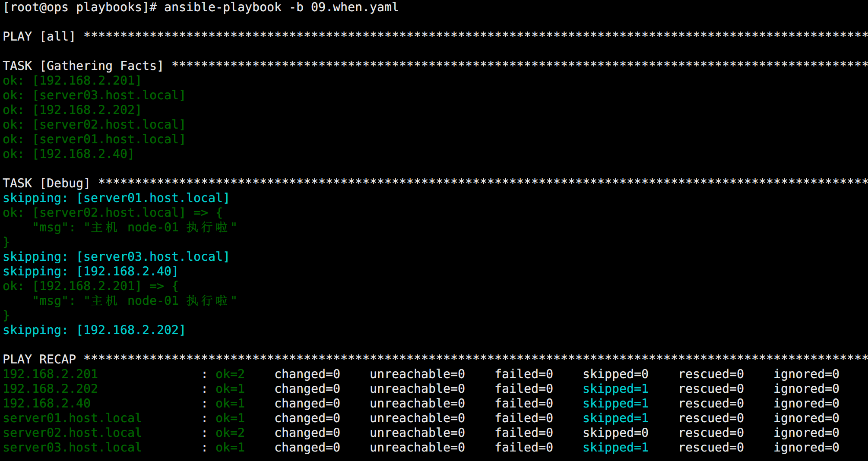Click msg line below 192.168.2.201 result
The width and height of the screenshot is (868, 461).
135,300
